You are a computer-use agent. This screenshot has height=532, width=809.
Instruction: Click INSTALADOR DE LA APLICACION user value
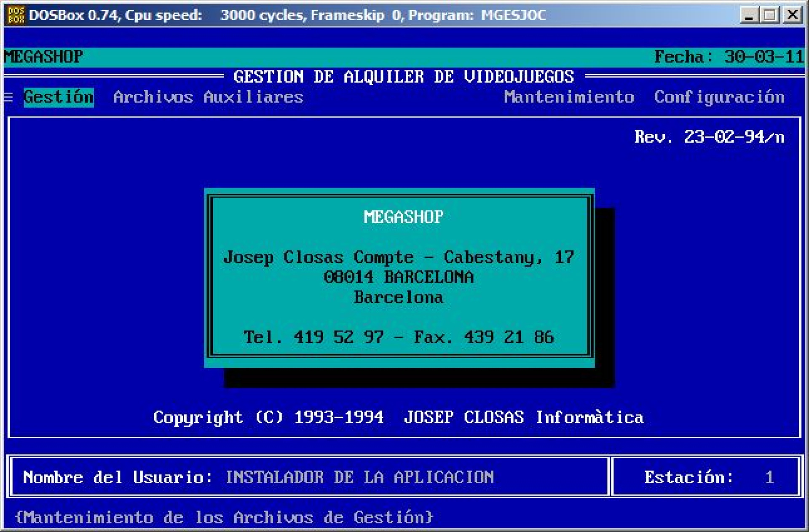click(360, 477)
